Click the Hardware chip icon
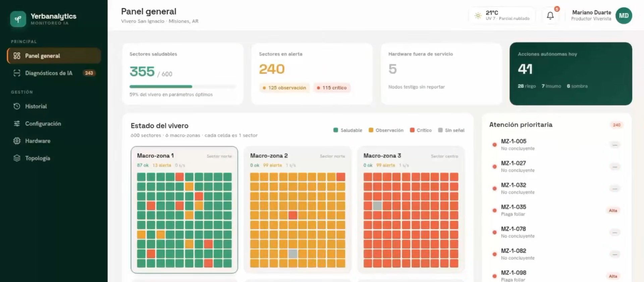This screenshot has height=282, width=644. click(17, 141)
